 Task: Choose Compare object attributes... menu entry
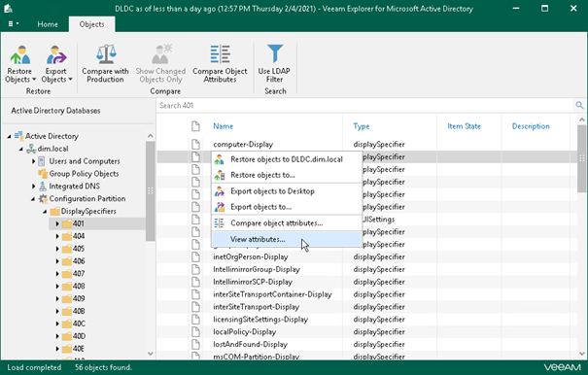tap(287, 223)
